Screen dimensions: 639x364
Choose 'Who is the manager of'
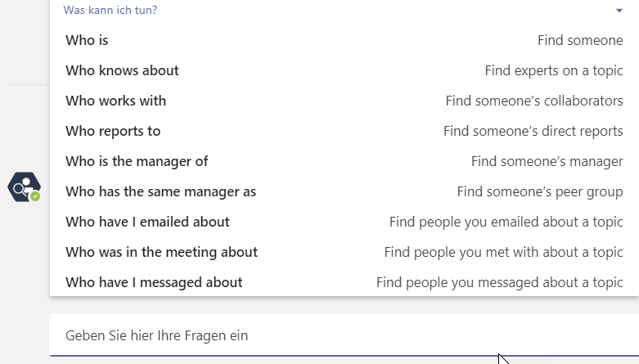pyautogui.click(x=344, y=161)
